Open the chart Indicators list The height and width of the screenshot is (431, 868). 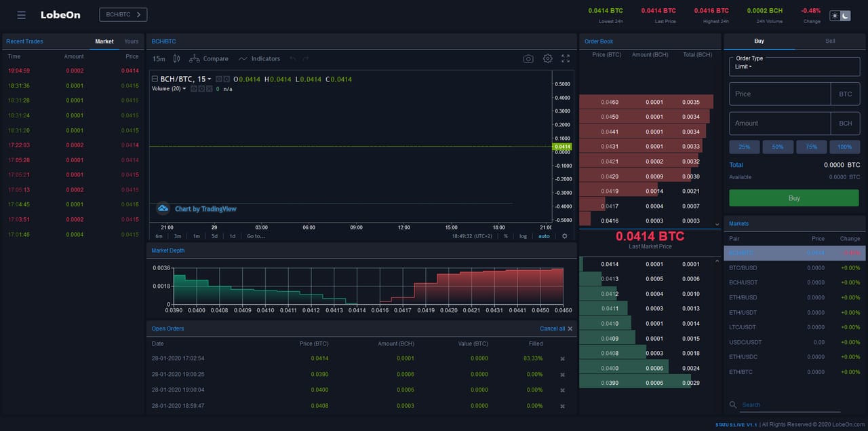259,59
